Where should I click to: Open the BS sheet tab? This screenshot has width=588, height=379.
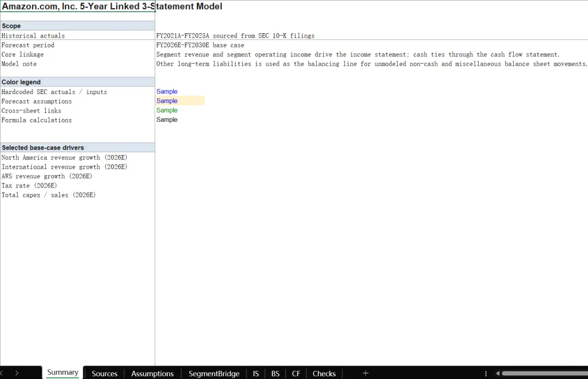click(x=275, y=374)
